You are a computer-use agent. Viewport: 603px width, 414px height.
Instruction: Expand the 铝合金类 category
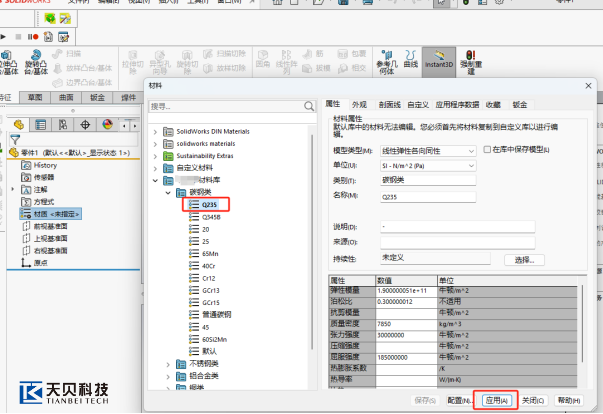(168, 376)
